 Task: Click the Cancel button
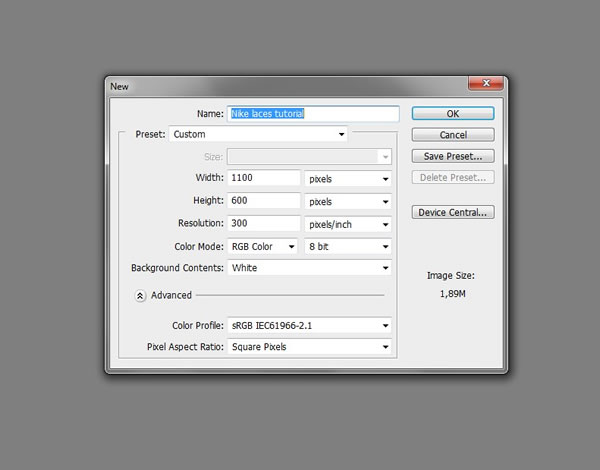pyautogui.click(x=453, y=135)
